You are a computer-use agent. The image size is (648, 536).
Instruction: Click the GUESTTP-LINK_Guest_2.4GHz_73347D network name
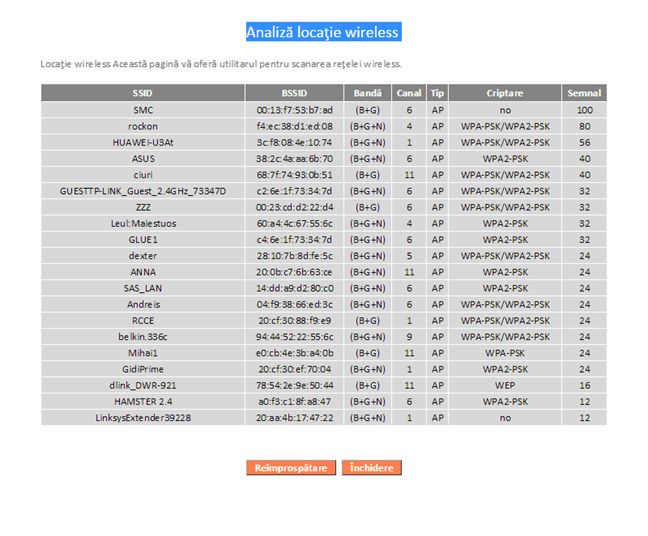click(142, 190)
